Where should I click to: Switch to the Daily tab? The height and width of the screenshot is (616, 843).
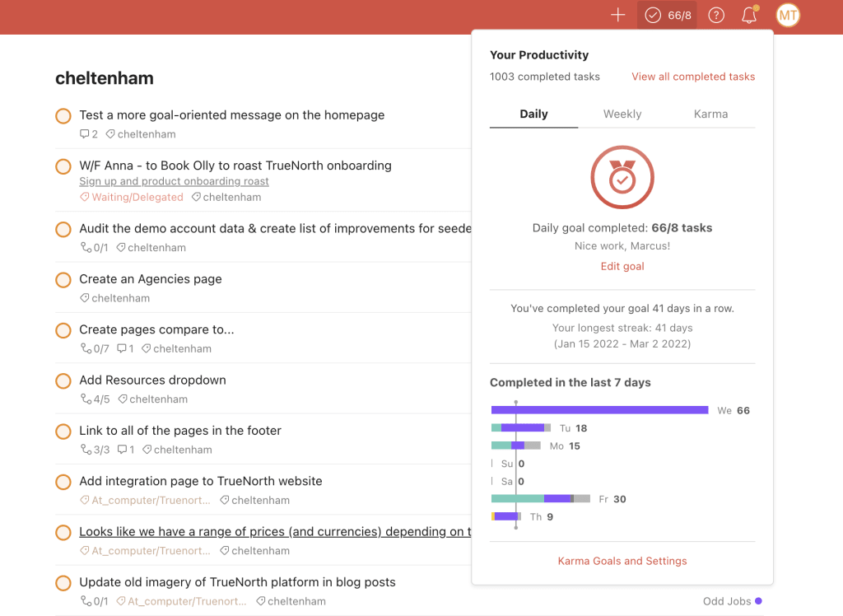point(533,114)
